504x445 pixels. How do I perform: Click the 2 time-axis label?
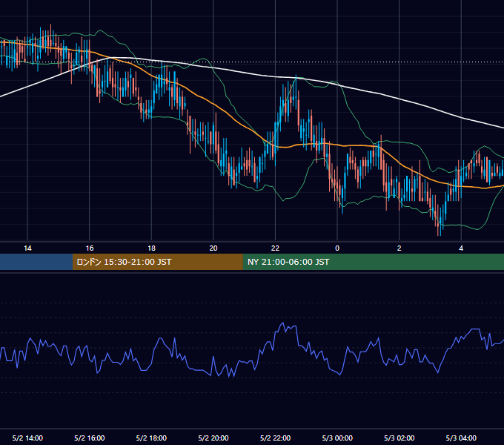399,248
